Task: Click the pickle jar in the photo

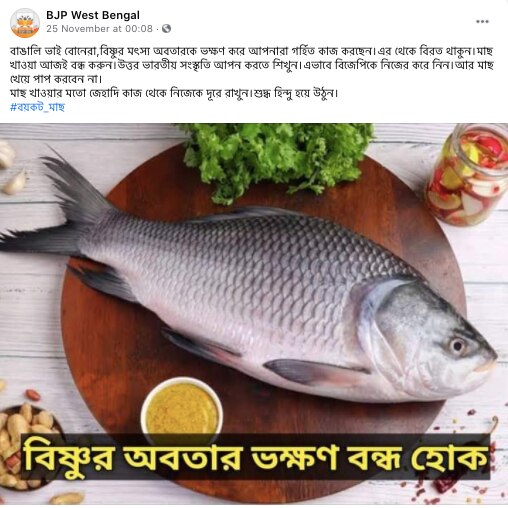Action: [468, 174]
